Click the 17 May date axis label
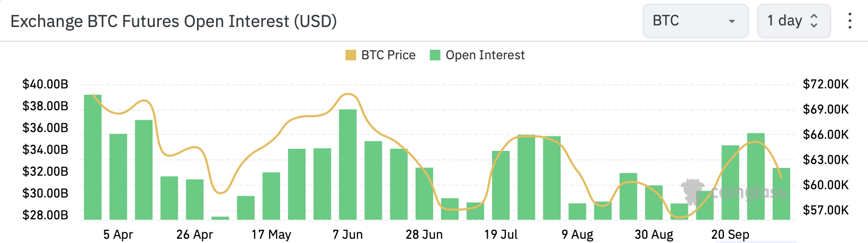Image resolution: width=868 pixels, height=243 pixels. [271, 235]
